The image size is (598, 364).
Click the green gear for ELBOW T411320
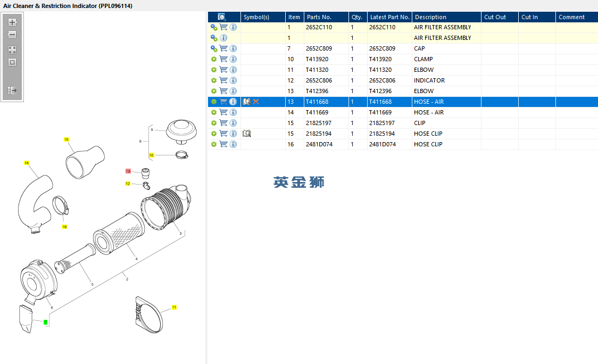pos(213,70)
